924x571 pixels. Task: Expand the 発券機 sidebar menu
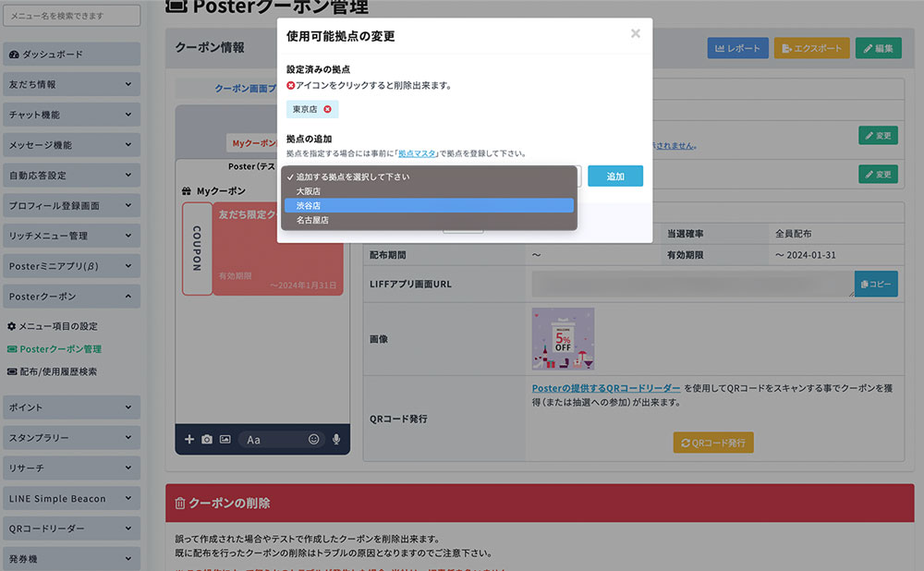click(71, 559)
